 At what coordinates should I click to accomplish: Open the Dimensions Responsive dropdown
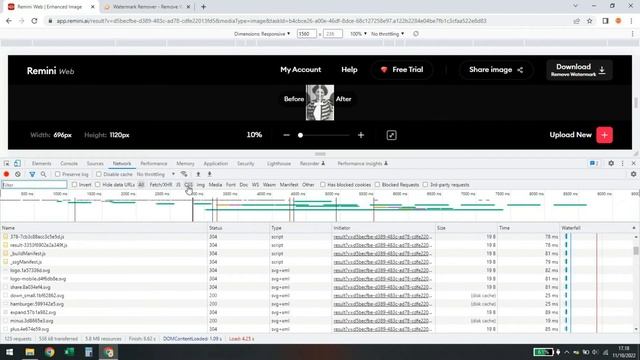262,34
